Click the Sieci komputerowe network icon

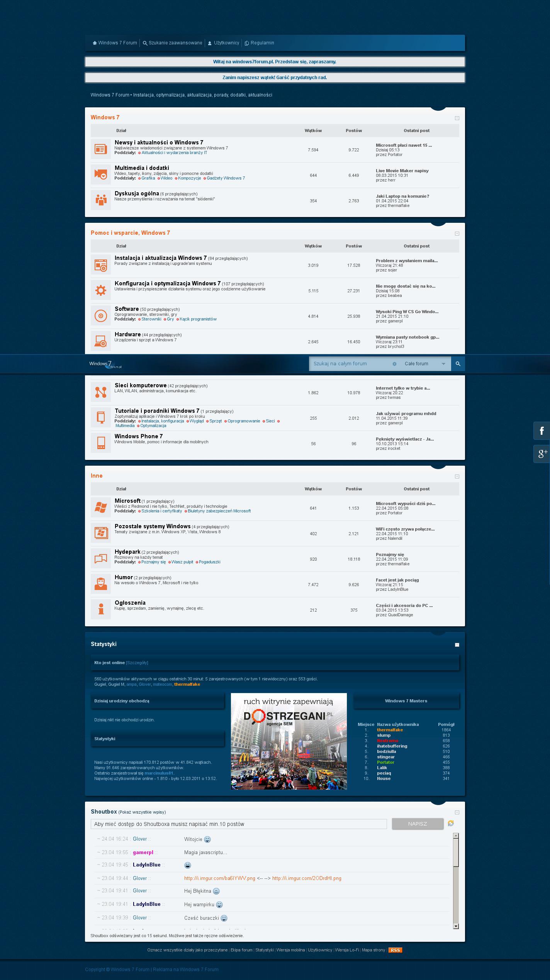(x=101, y=392)
